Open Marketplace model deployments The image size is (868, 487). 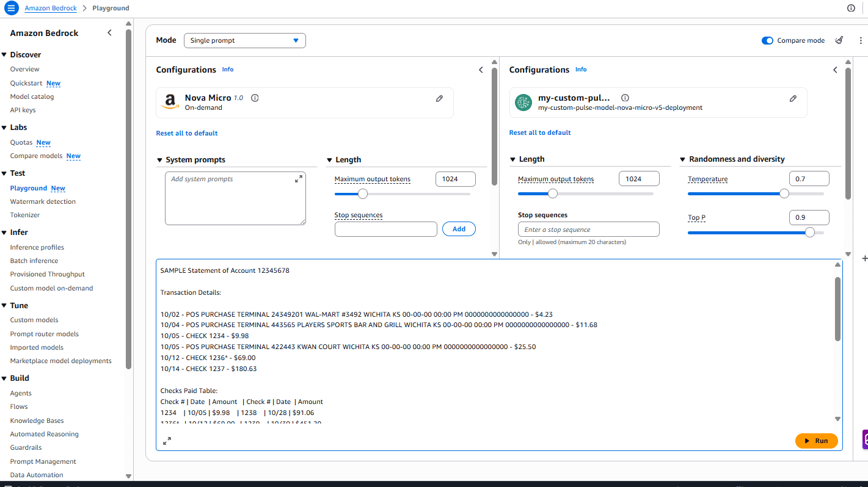pos(61,361)
